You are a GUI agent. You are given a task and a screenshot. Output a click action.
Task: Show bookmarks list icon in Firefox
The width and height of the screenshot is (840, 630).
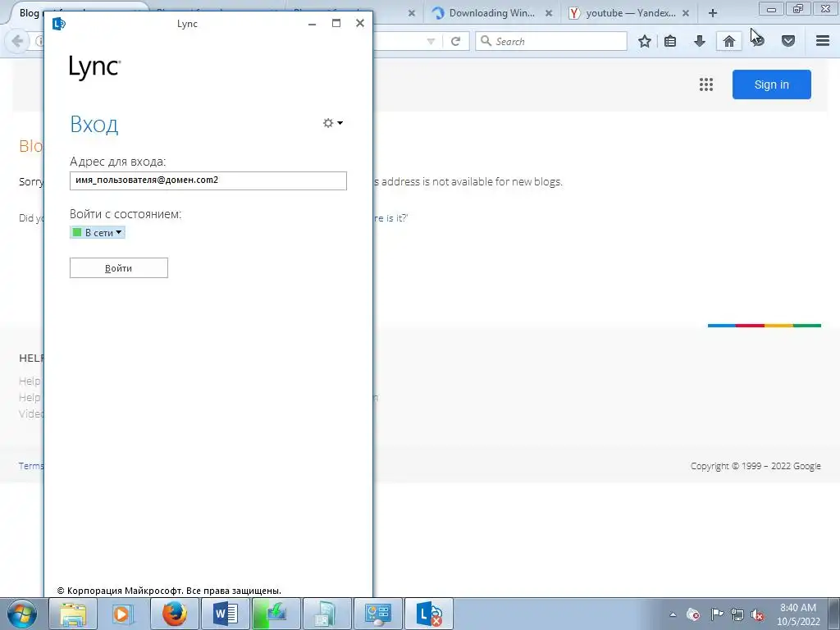[x=670, y=41]
